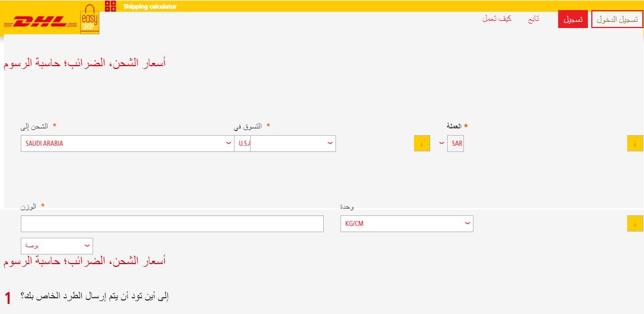Click the العملة currency label
The width and height of the screenshot is (644, 314).
454,126
